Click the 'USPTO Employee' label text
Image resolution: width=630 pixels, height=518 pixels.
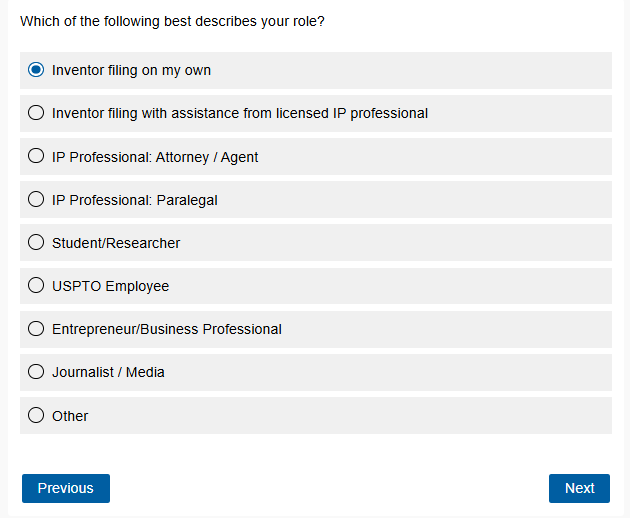110,286
